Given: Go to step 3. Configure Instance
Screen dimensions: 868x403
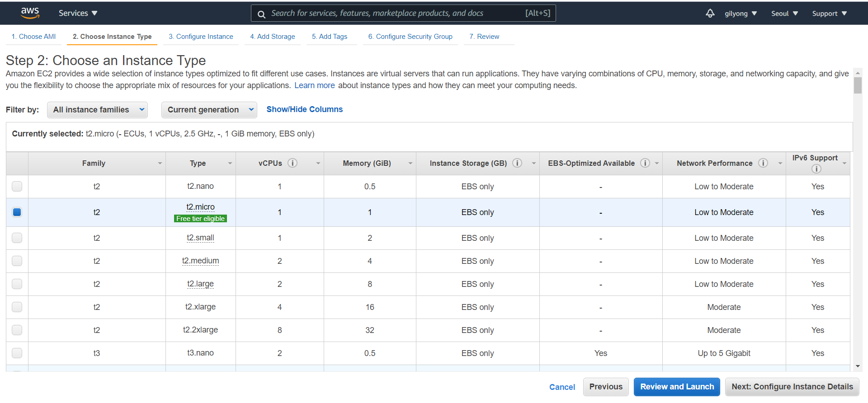Looking at the screenshot, I should pos(201,37).
